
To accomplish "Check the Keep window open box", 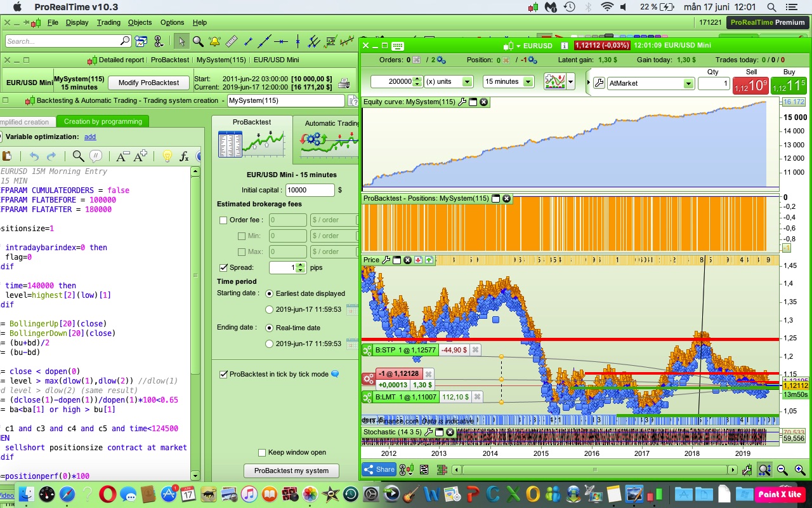I will coord(261,453).
